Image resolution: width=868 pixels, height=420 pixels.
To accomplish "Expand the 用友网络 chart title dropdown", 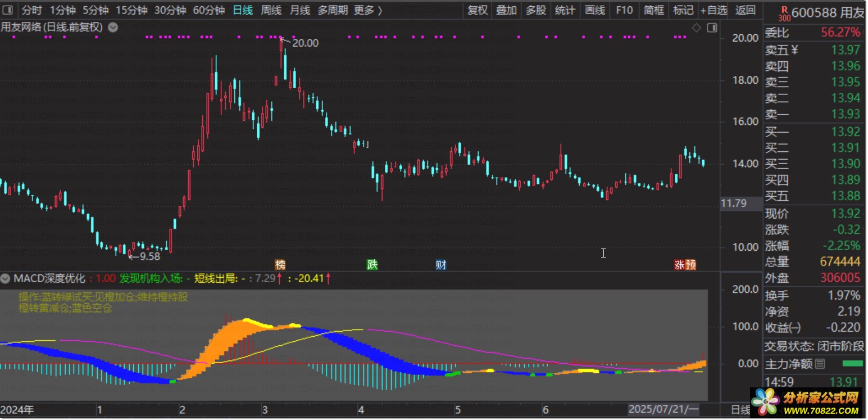I will tap(113, 27).
